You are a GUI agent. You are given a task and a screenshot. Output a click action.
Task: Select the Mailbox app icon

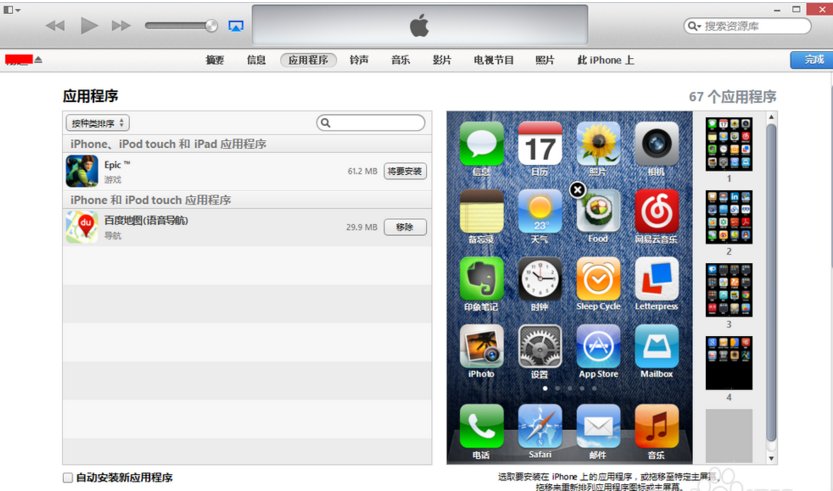657,346
